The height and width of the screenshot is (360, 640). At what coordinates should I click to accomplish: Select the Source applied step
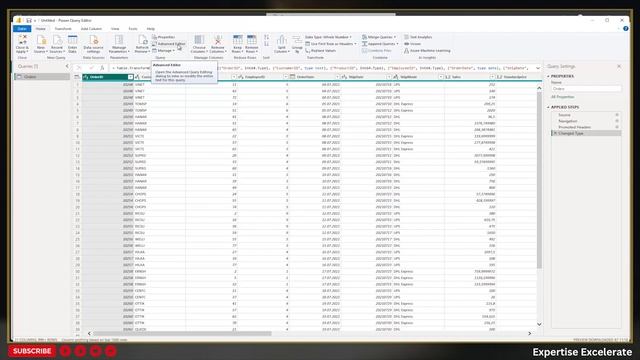click(586, 115)
